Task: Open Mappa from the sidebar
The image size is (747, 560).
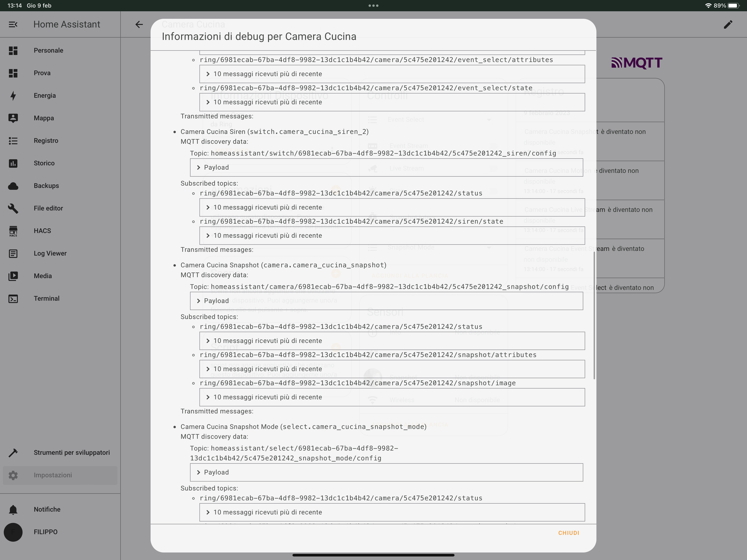Action: click(43, 118)
